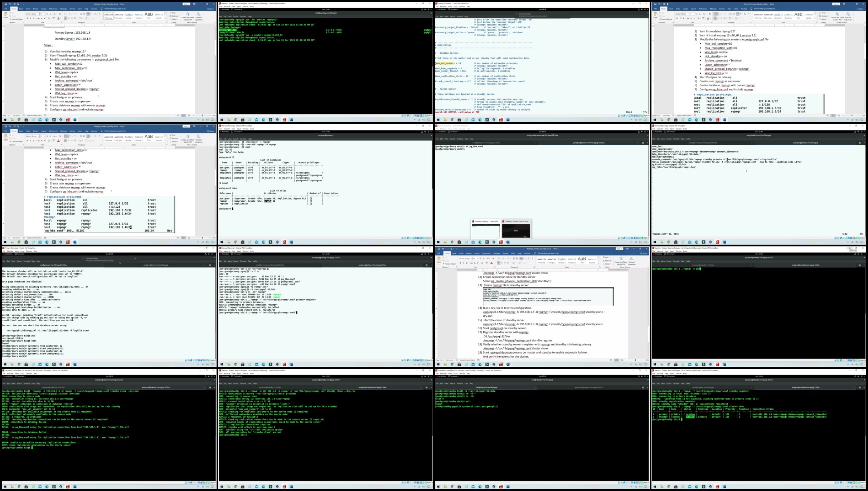Adjust zoom slider in steps 12-19 Word frame
868x491 pixels.
[x=635, y=360]
